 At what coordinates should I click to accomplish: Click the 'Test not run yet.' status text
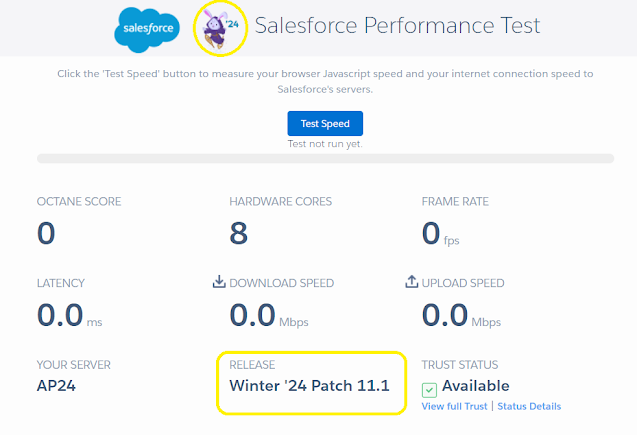click(325, 144)
